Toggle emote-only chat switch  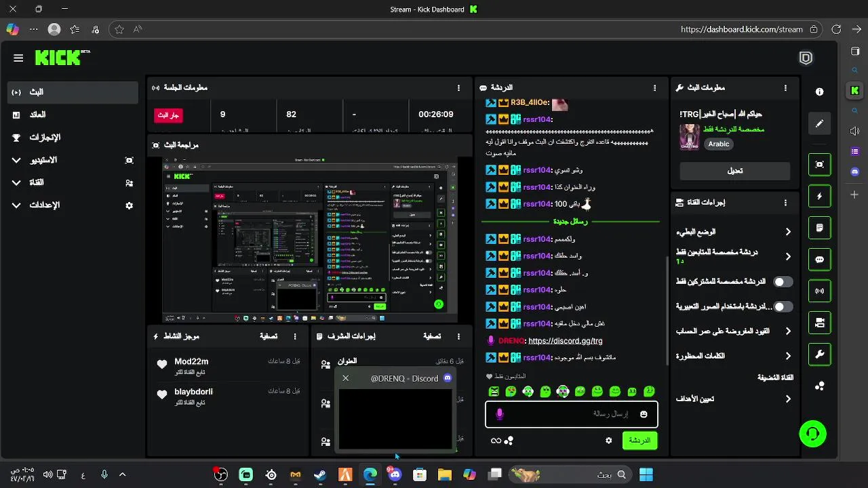tap(783, 306)
